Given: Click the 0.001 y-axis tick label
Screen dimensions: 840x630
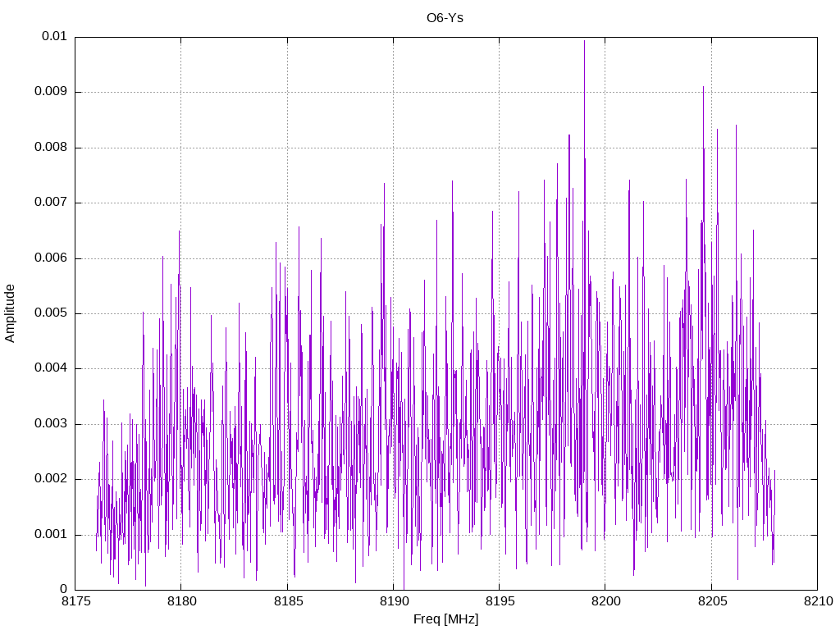Looking at the screenshot, I should coord(51,535).
